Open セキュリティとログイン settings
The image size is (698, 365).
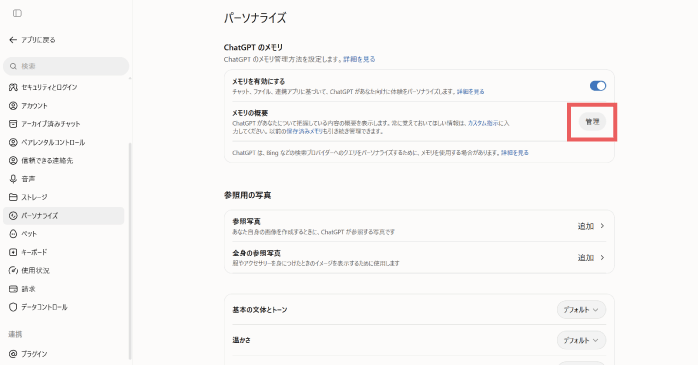coord(64,87)
